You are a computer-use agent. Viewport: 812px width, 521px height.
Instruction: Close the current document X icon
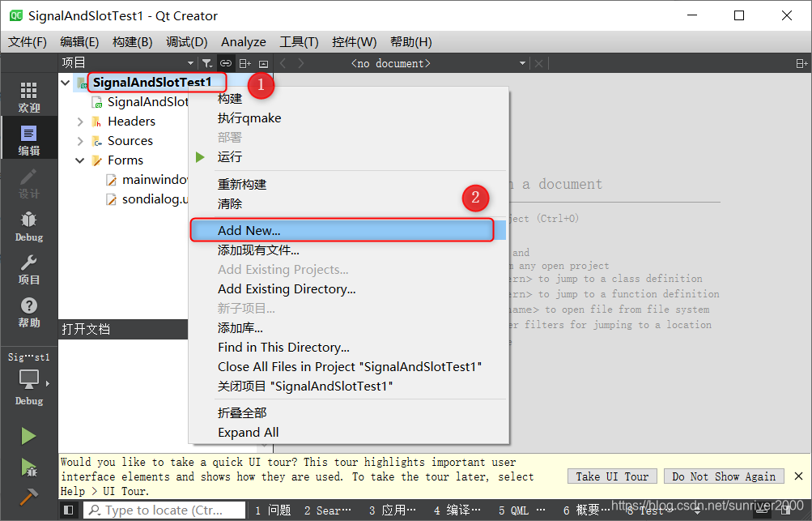(x=538, y=63)
